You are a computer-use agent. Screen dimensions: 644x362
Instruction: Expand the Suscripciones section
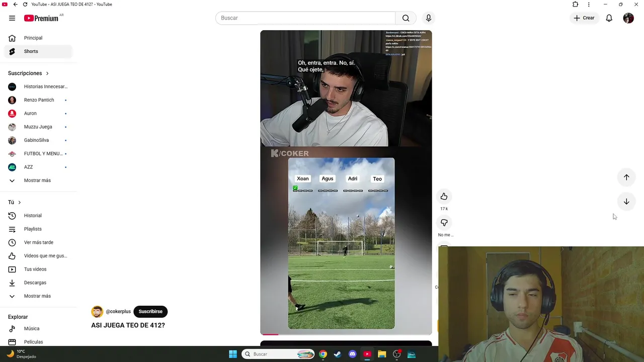(29, 73)
